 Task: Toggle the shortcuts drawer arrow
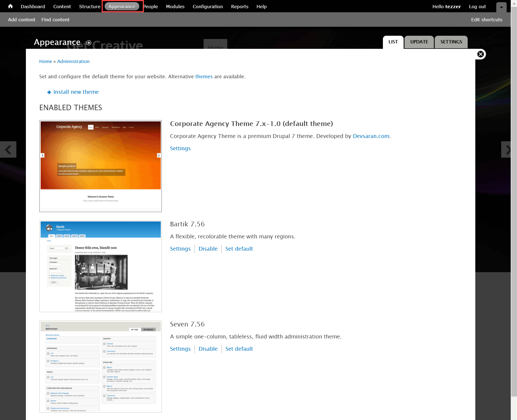point(501,7)
